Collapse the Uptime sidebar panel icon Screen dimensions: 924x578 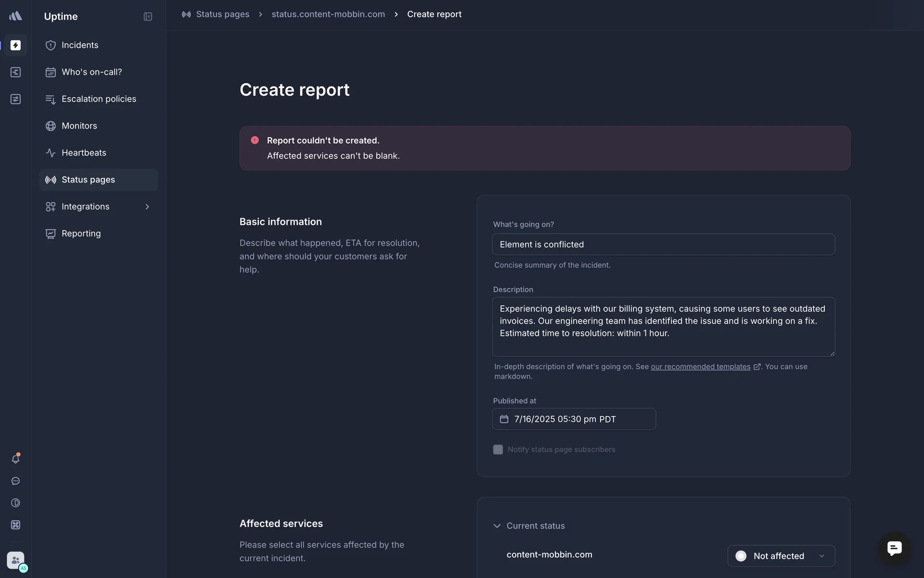pyautogui.click(x=148, y=16)
